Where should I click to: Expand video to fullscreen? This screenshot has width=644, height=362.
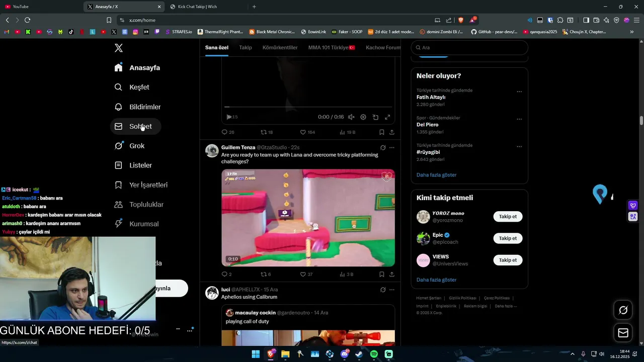pyautogui.click(x=387, y=117)
